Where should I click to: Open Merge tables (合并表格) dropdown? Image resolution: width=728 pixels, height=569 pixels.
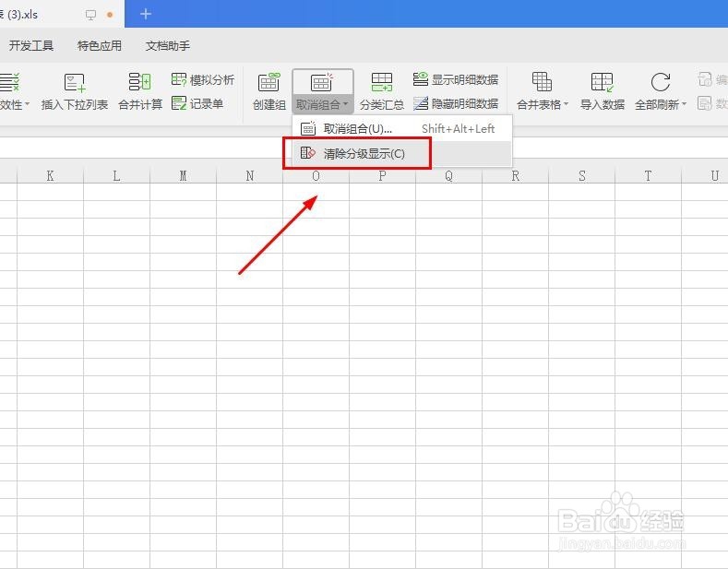click(543, 92)
